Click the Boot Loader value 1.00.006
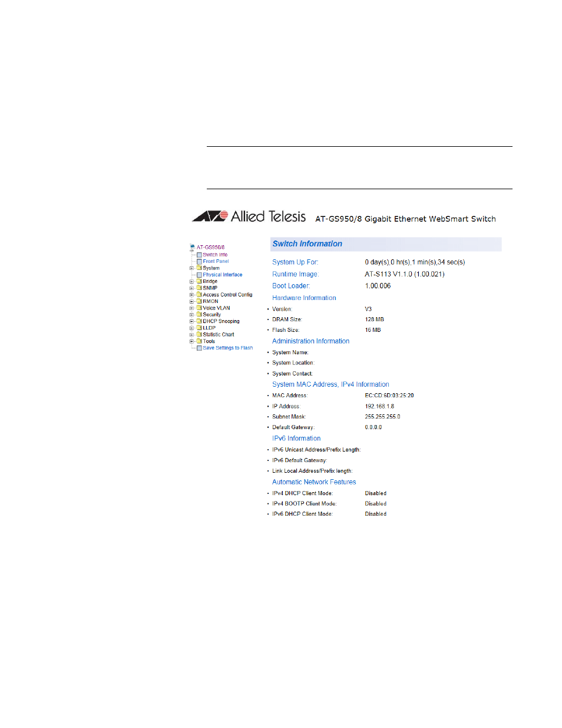The image size is (562, 728). (378, 286)
